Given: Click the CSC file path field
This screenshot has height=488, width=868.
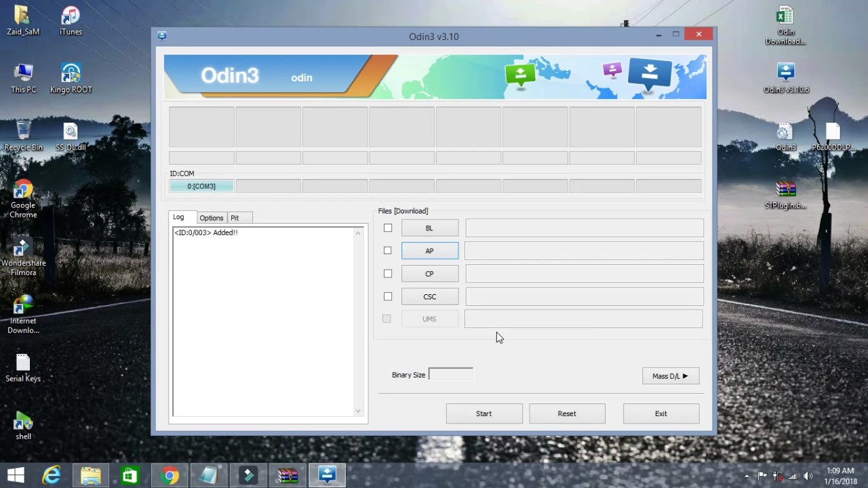Looking at the screenshot, I should tap(585, 296).
